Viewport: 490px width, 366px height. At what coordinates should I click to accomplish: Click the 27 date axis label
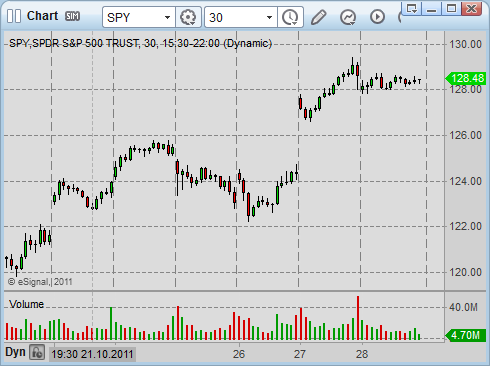(x=300, y=354)
